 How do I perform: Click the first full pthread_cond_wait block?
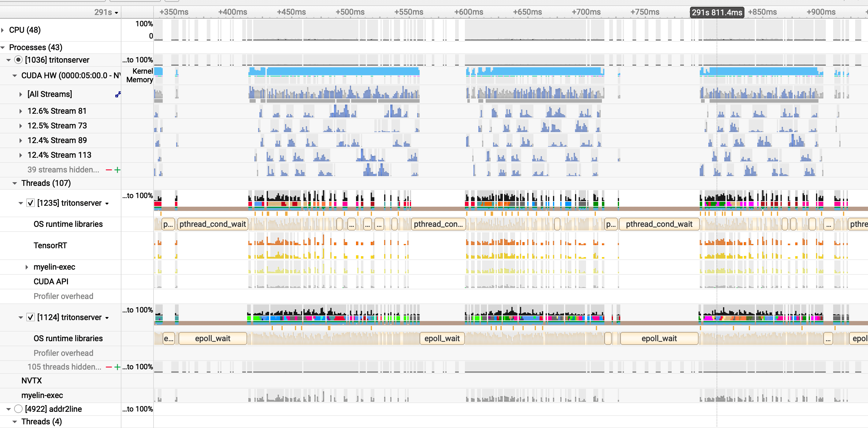[213, 224]
